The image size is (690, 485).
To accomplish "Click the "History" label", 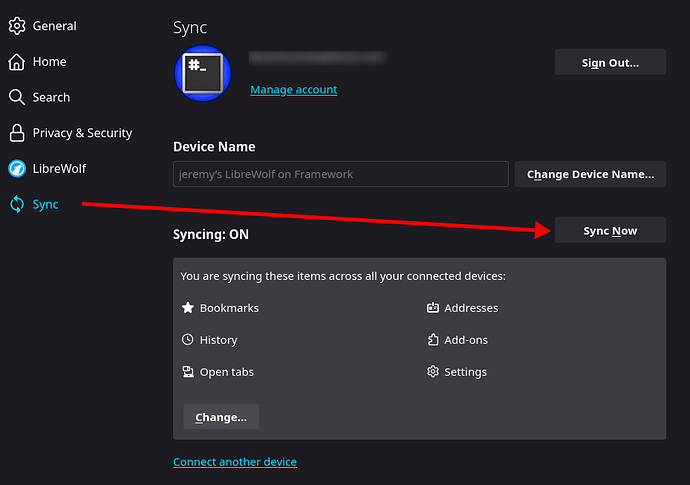I will [218, 340].
